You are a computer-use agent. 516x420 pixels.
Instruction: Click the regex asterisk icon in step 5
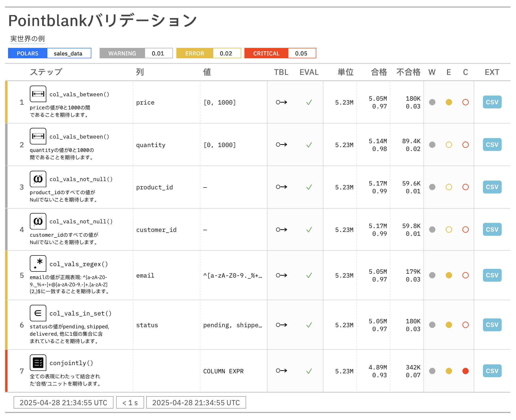pos(38,263)
